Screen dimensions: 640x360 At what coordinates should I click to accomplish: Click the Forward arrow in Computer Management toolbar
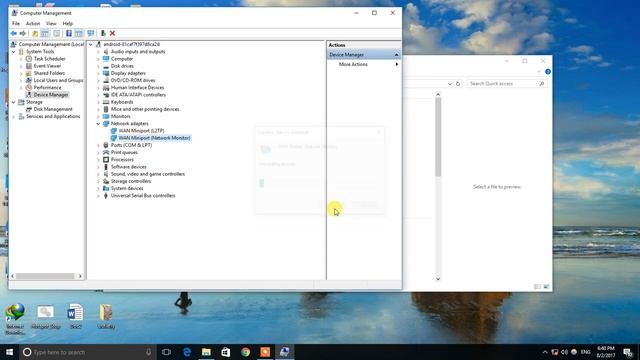point(23,33)
